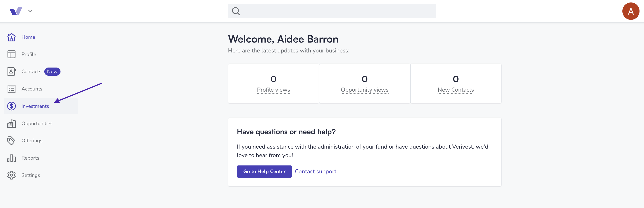Click the Verivest logo
Image resolution: width=644 pixels, height=208 pixels.
(x=16, y=11)
